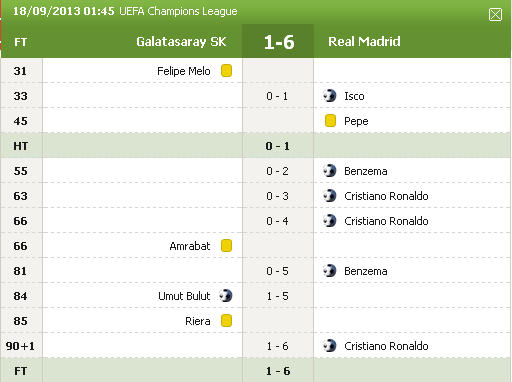Click the UEFA Champions League title
Image resolution: width=512 pixels, height=382 pixels.
click(x=178, y=11)
